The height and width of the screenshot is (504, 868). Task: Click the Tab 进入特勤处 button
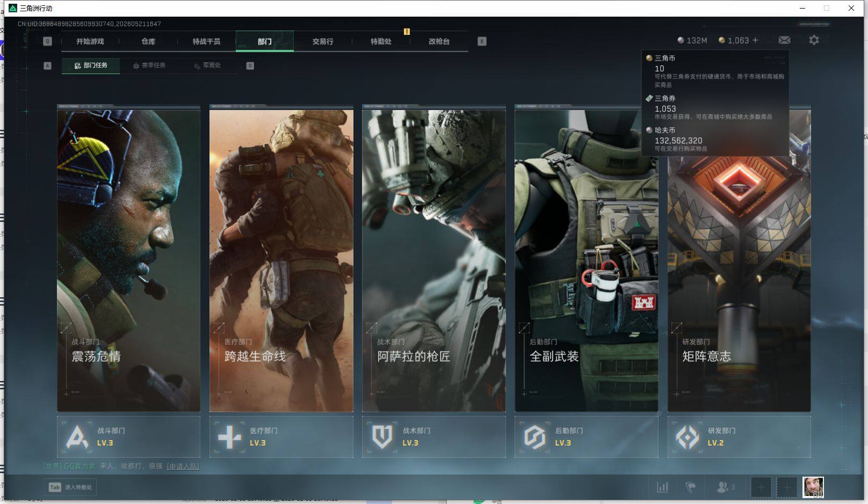click(x=70, y=487)
